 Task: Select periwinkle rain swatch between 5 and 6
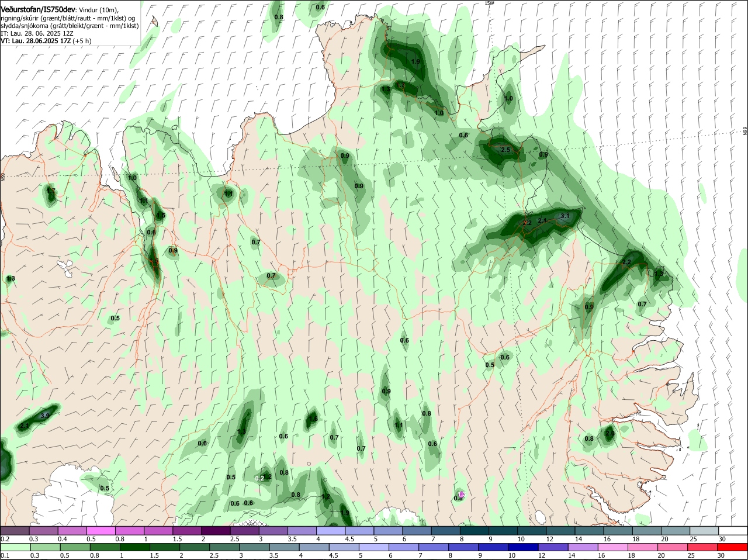(374, 547)
